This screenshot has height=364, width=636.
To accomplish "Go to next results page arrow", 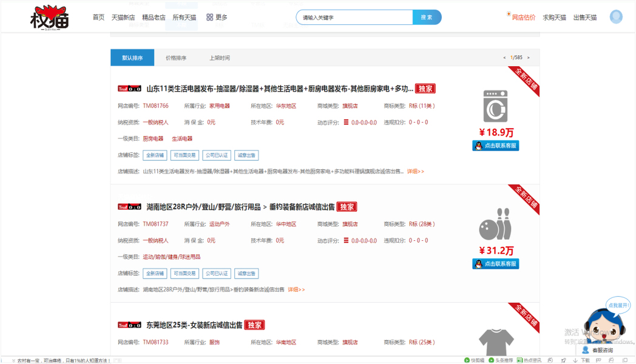I will (528, 58).
